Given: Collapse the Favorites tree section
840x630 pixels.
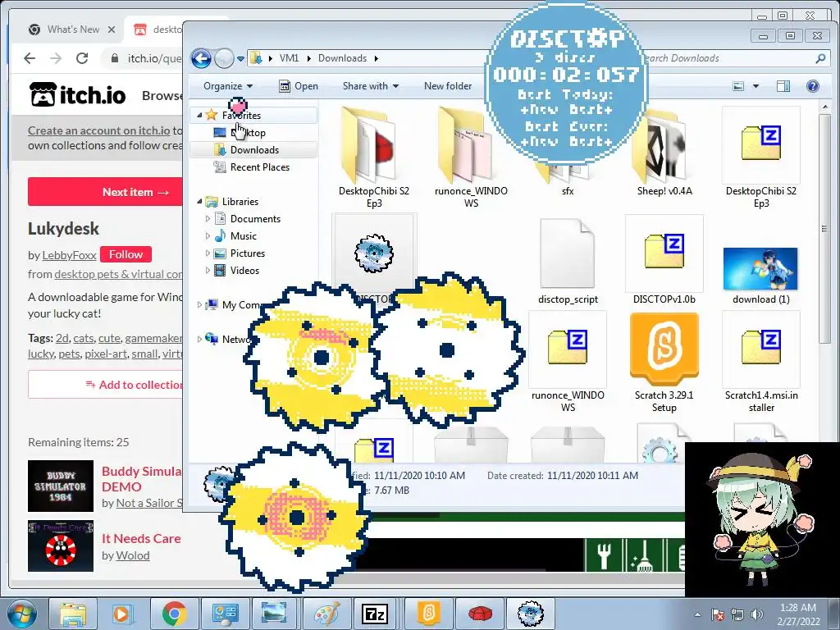Looking at the screenshot, I should 199,115.
